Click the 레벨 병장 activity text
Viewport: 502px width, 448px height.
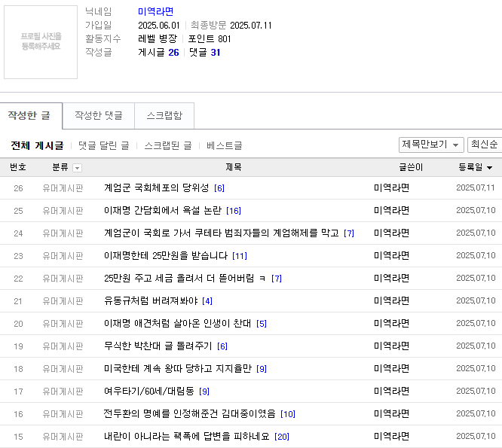158,38
